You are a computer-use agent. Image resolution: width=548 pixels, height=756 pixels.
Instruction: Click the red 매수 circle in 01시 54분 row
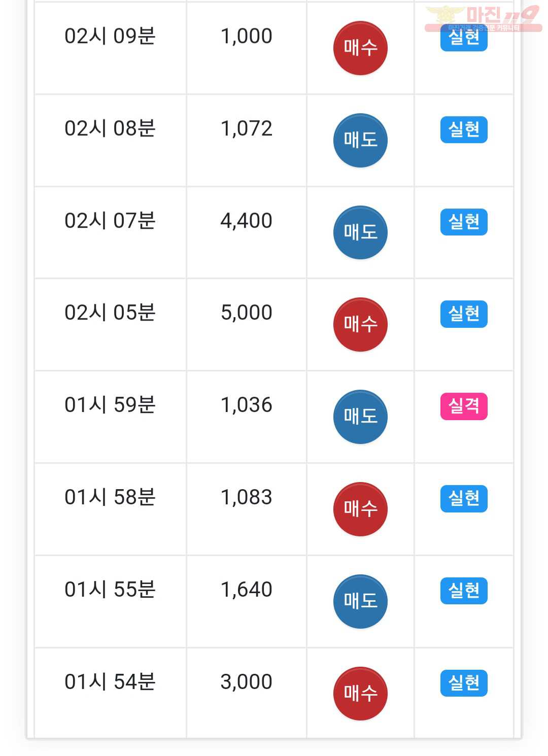[360, 694]
